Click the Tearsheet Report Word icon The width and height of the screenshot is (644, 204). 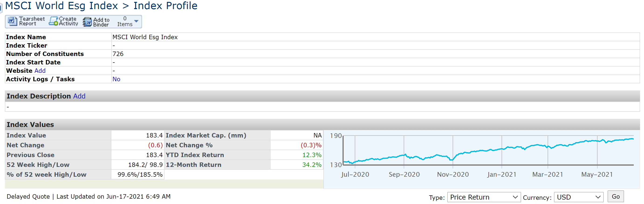12,21
